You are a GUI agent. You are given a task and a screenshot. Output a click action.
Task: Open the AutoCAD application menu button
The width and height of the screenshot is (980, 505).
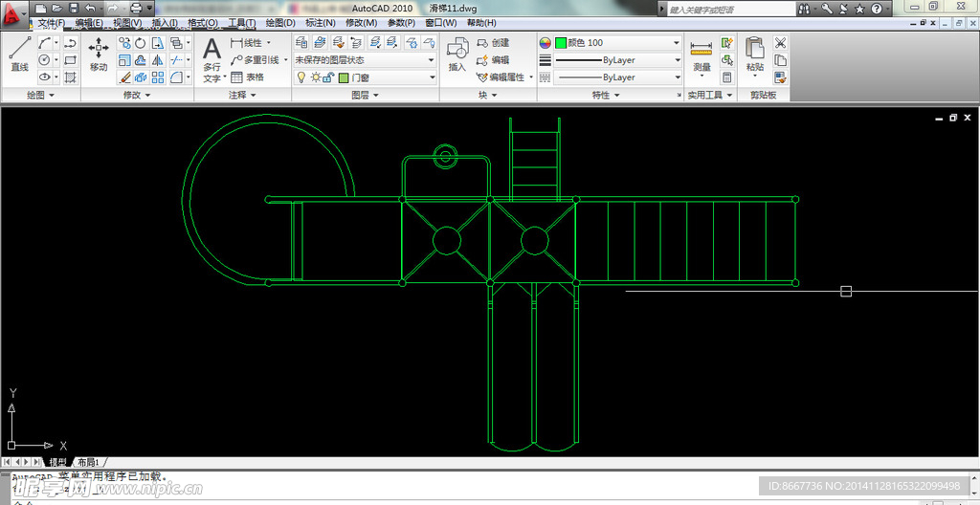click(13, 13)
